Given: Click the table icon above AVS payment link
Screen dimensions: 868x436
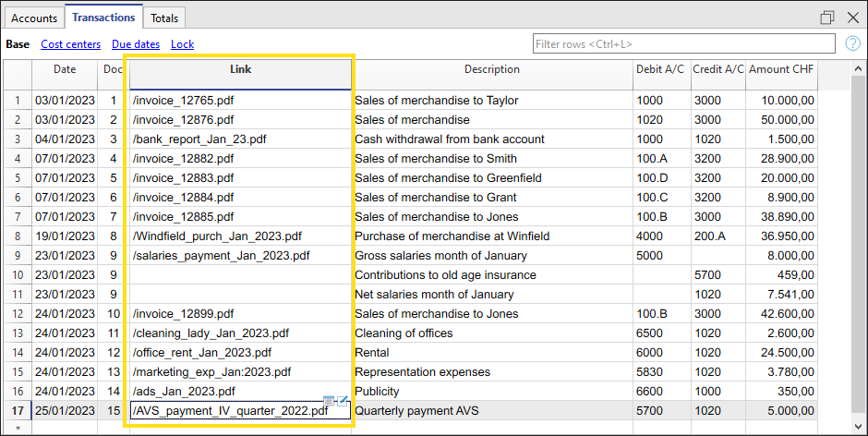Looking at the screenshot, I should tap(329, 400).
